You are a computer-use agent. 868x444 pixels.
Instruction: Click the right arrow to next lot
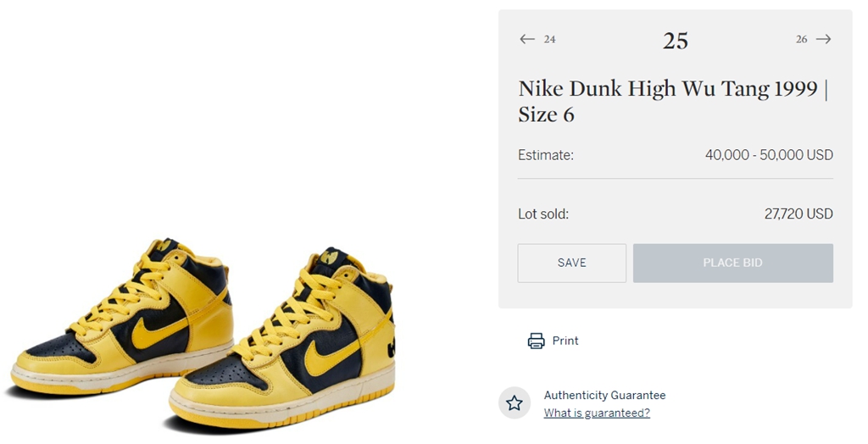click(823, 39)
